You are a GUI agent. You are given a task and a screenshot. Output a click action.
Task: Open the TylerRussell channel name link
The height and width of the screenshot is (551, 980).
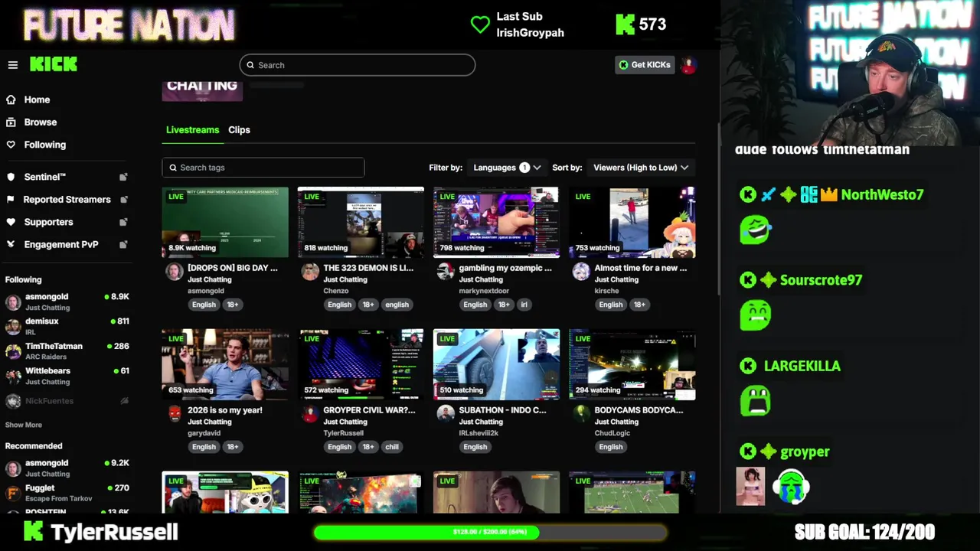[x=343, y=433]
